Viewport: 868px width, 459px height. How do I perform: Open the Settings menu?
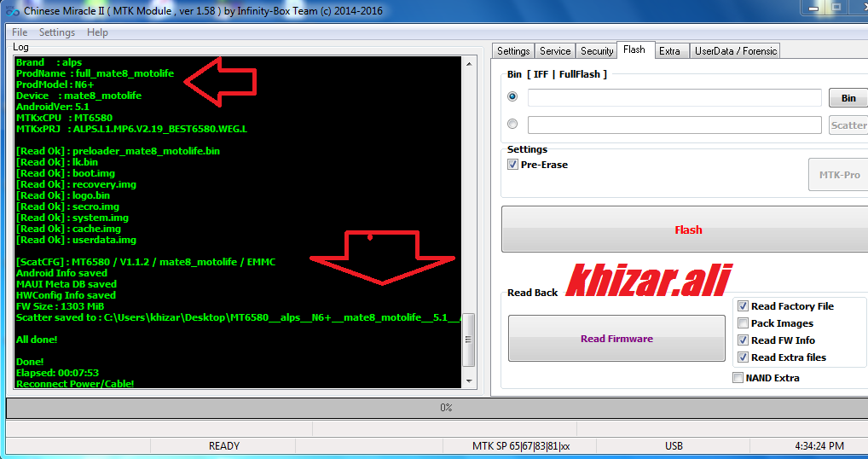[x=57, y=32]
